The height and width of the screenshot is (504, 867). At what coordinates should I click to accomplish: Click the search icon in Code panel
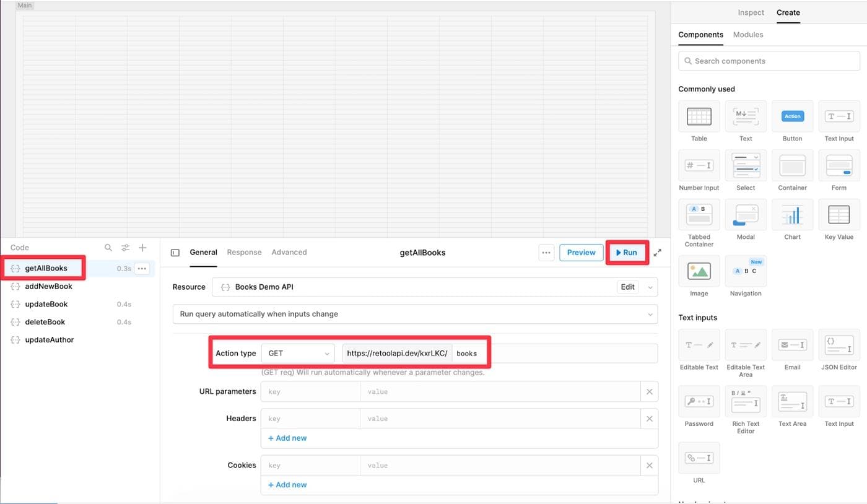click(x=108, y=248)
